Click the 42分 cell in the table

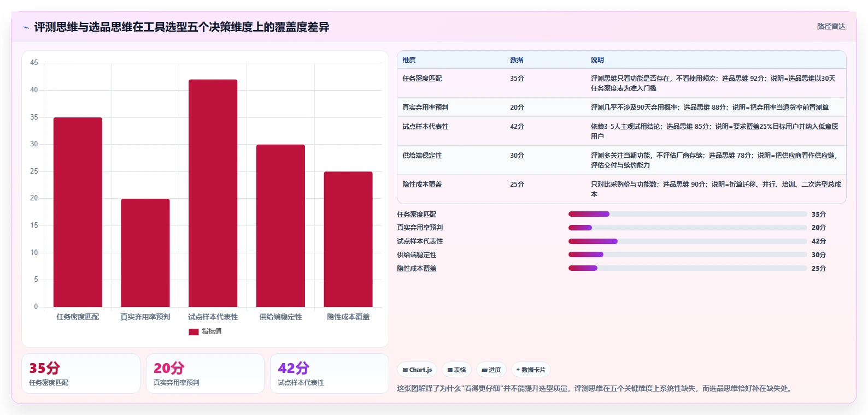[517, 127]
